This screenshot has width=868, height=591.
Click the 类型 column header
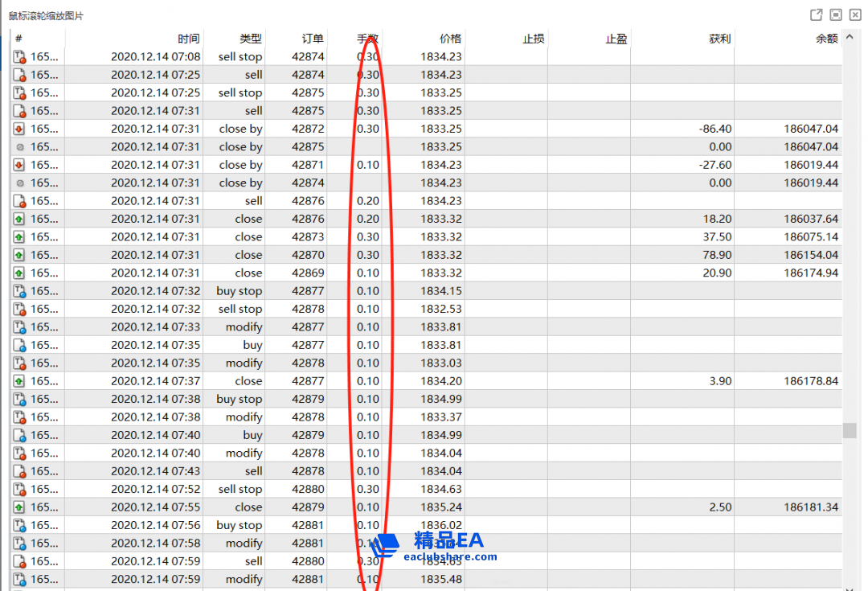click(x=250, y=39)
